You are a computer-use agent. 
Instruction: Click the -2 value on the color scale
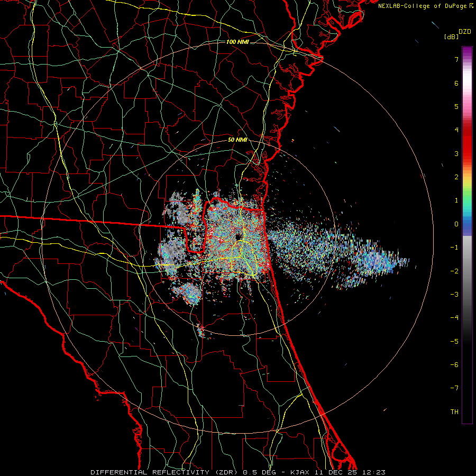(454, 271)
